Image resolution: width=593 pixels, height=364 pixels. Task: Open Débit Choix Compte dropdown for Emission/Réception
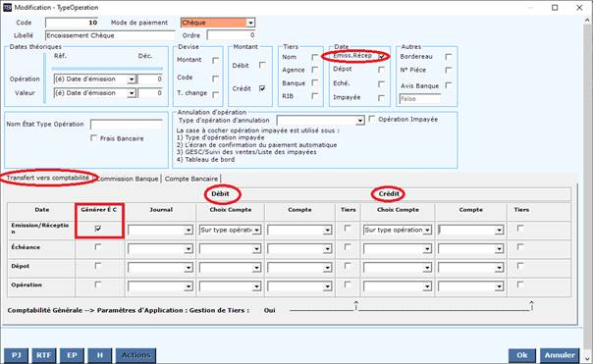tap(257, 231)
